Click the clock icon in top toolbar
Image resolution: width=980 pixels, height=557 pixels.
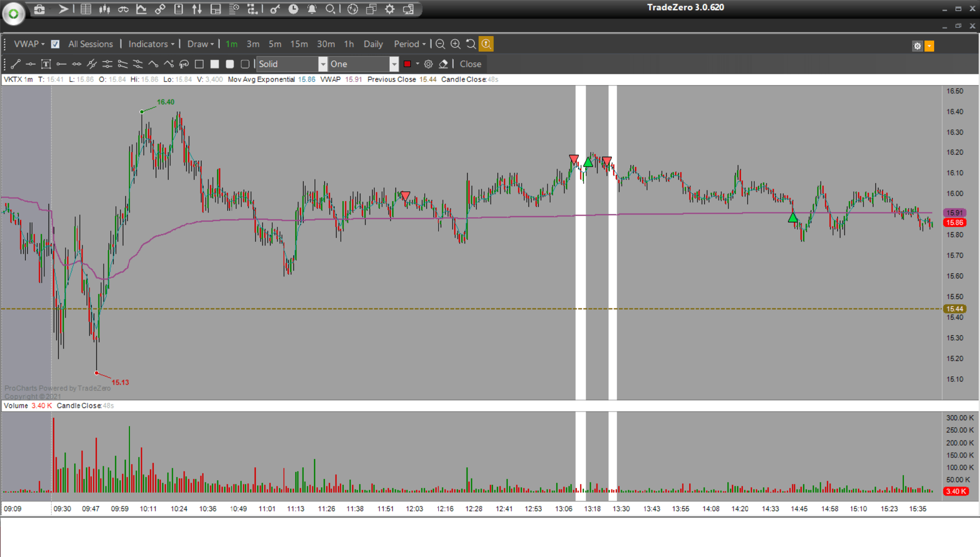tap(293, 9)
